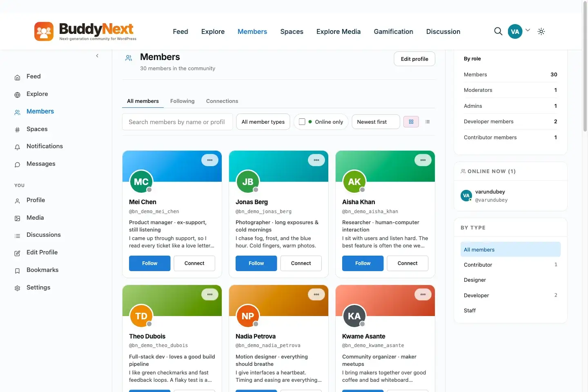Screen dimensions: 588x392
Task: Click @bn_demo_mei_chen handle text
Action: pos(154,212)
